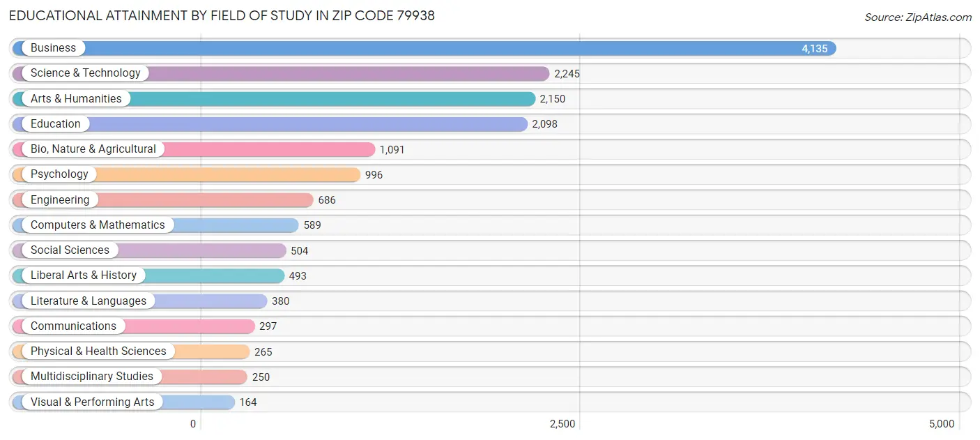Click Bio, Nature & Agricultural label

(x=93, y=149)
